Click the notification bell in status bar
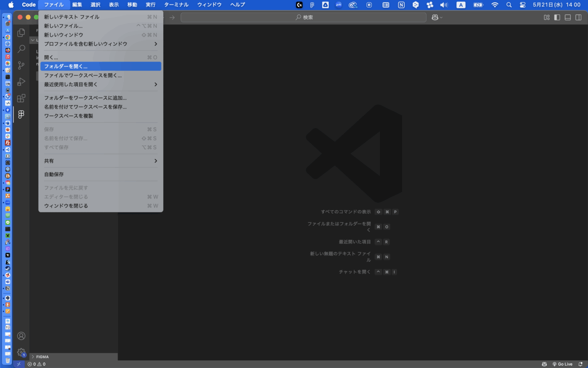Viewport: 588px width, 368px height. (x=580, y=364)
